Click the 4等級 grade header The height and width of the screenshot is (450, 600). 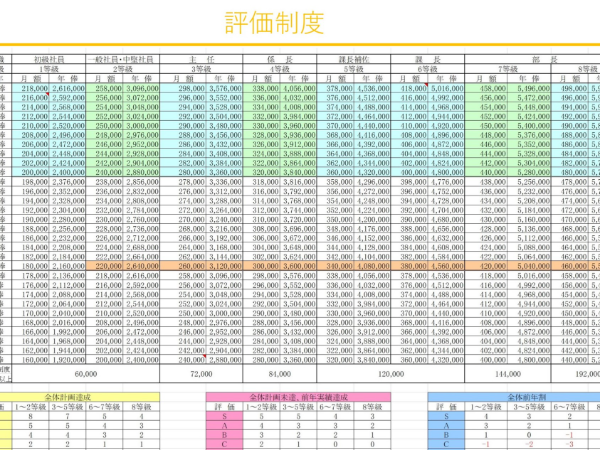(280, 69)
